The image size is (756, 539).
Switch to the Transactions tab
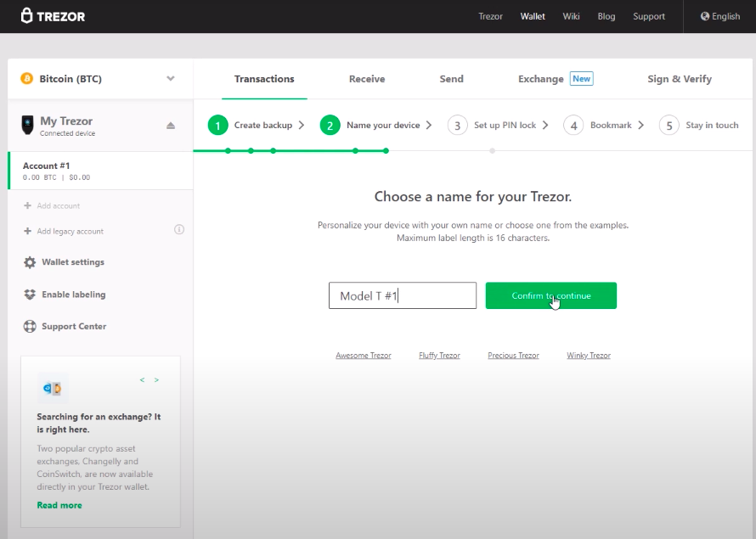tap(264, 79)
